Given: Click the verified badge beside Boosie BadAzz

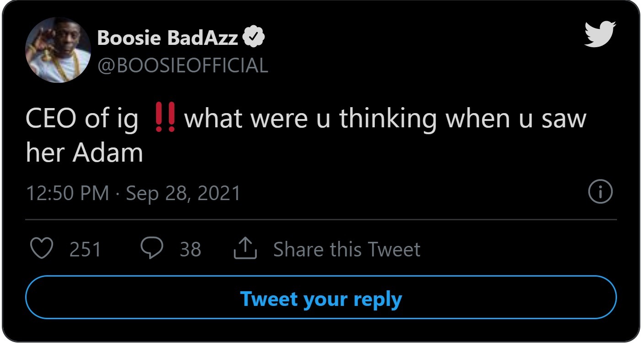Looking at the screenshot, I should pos(254,38).
